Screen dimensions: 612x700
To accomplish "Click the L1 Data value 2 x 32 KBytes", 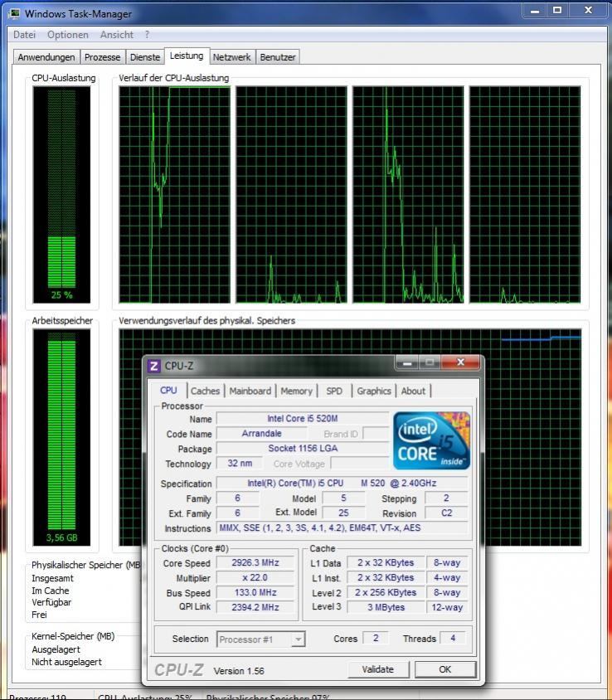I will pos(386,562).
